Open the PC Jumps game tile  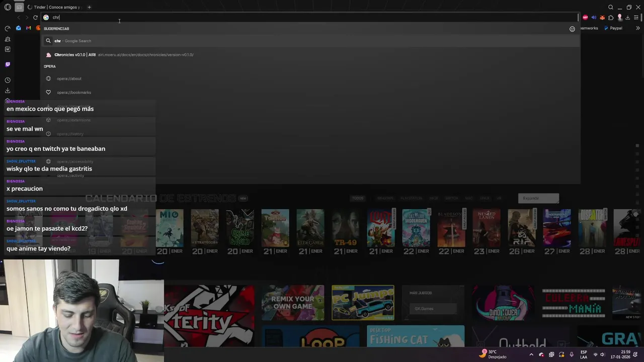pyautogui.click(x=363, y=303)
